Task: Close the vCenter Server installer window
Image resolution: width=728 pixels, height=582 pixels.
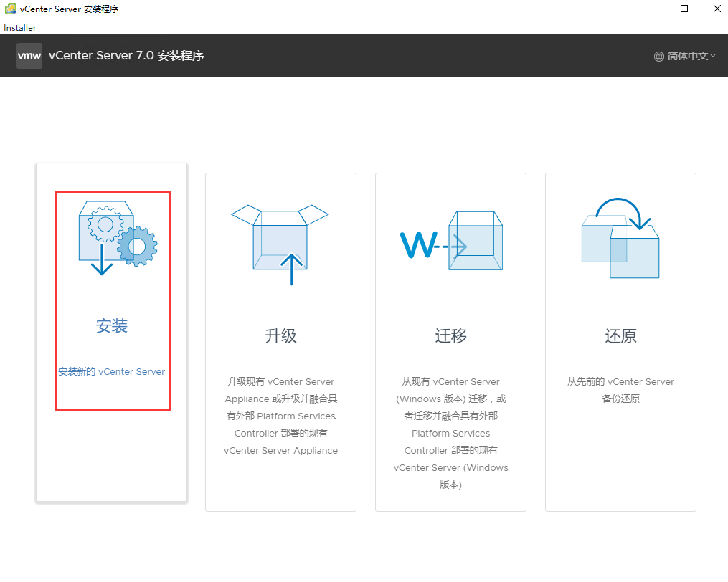Action: (717, 9)
